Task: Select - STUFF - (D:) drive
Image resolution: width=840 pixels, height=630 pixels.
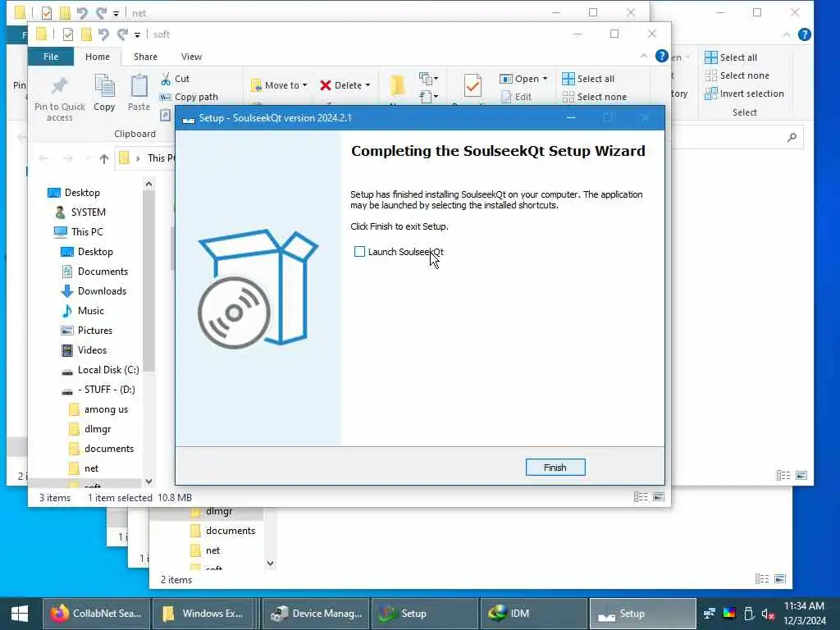Action: [98, 390]
